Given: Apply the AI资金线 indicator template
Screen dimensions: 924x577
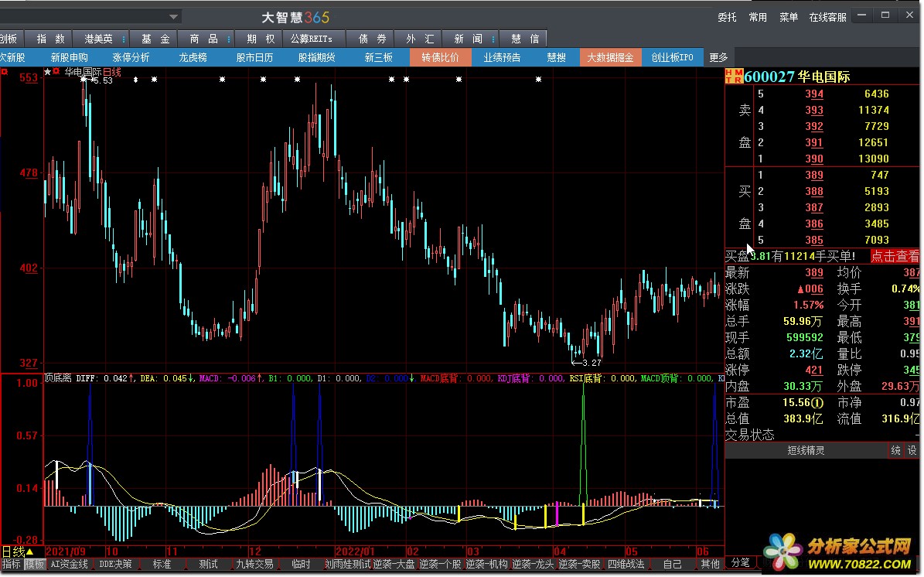Looking at the screenshot, I should [69, 564].
